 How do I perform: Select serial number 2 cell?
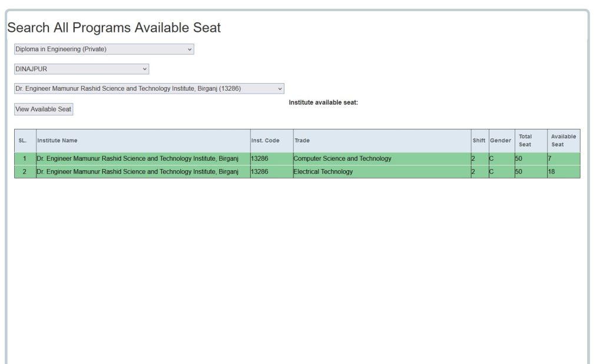25,171
